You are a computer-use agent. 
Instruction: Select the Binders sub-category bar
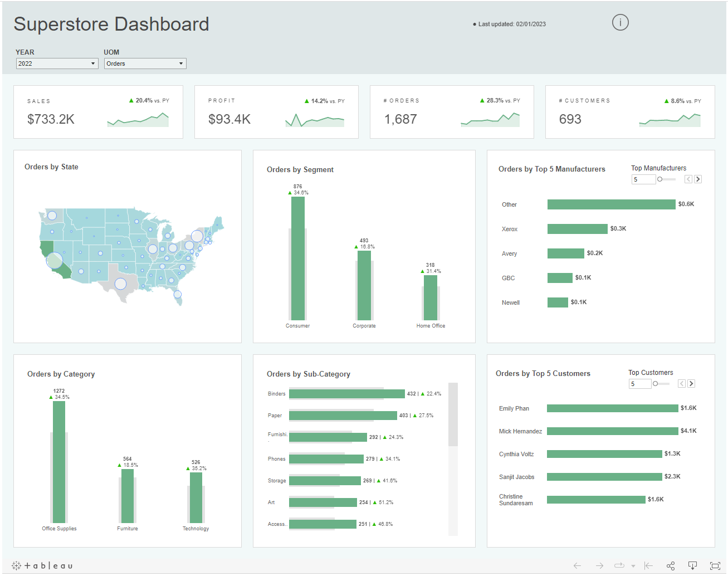click(x=347, y=394)
